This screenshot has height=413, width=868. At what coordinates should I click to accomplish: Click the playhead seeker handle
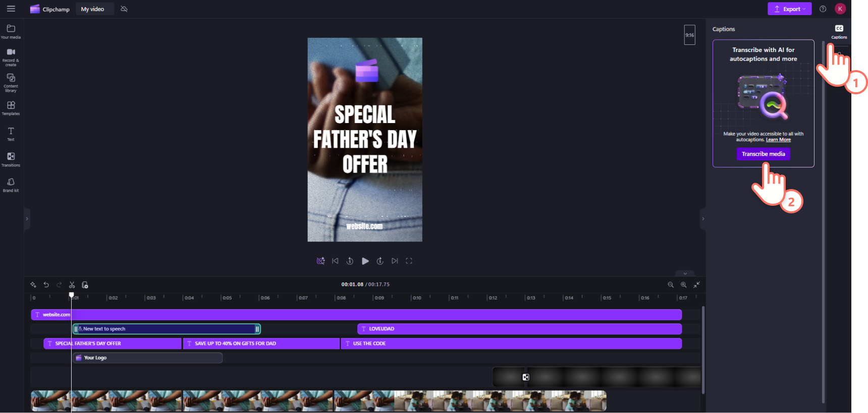pos(71,295)
